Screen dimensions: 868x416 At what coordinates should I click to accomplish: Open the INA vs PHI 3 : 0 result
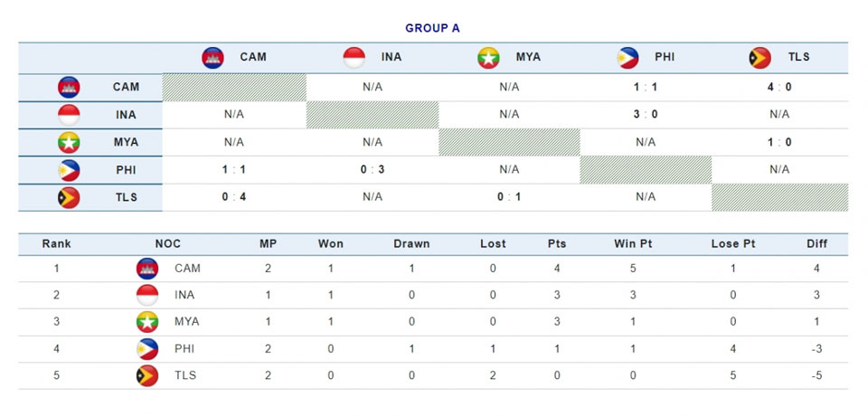(x=646, y=115)
